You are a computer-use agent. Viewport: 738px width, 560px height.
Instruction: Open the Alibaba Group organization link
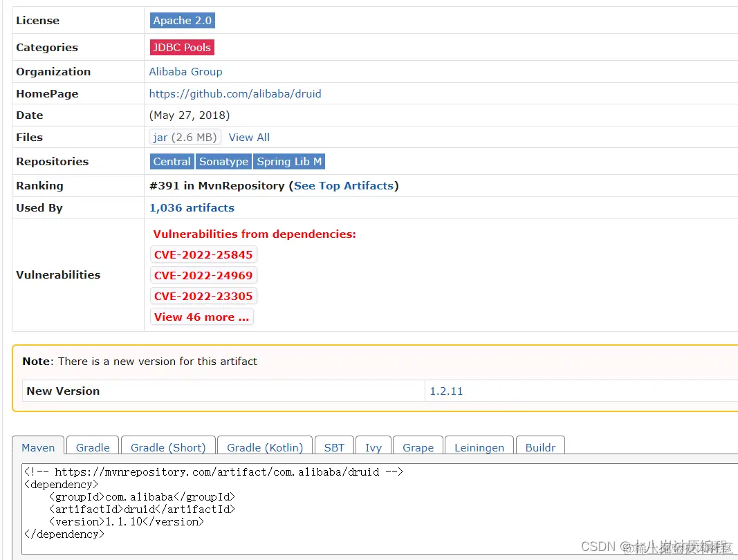pos(185,71)
